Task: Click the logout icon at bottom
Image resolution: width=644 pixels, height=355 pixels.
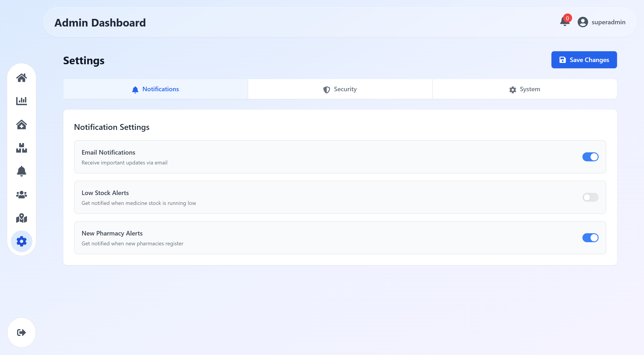Action: (22, 333)
